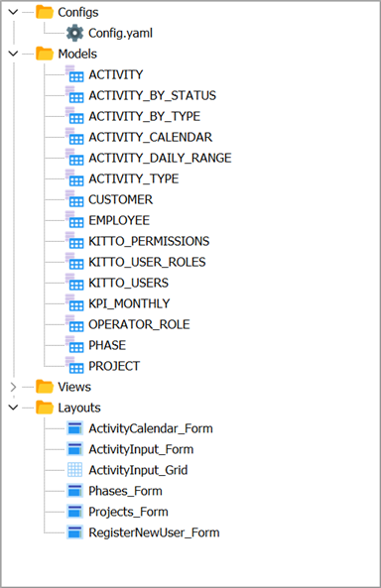Viewport: 381px width, 588px height.
Task: Click the ACTIVITY_BY_STATUS model icon
Action: [74, 95]
